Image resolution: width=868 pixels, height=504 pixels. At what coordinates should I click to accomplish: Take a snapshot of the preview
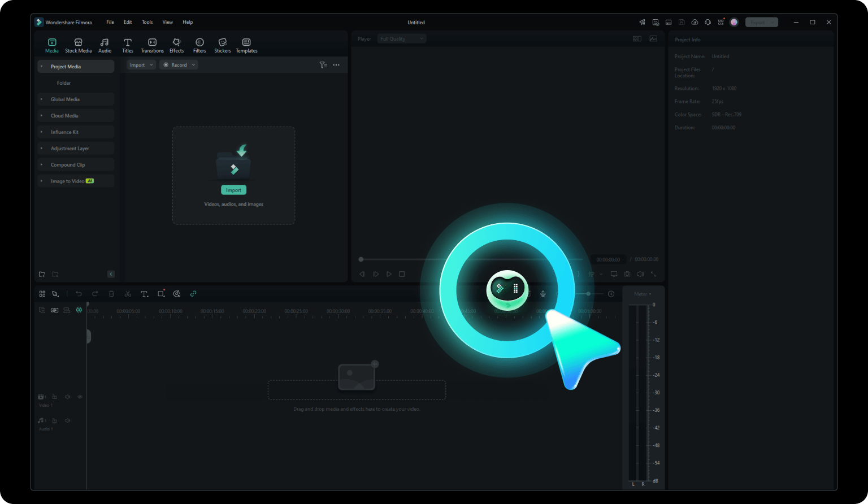pyautogui.click(x=627, y=274)
